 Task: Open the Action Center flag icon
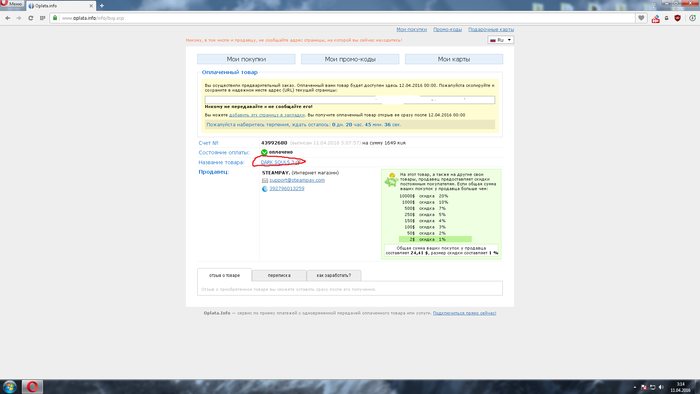pyautogui.click(x=643, y=387)
